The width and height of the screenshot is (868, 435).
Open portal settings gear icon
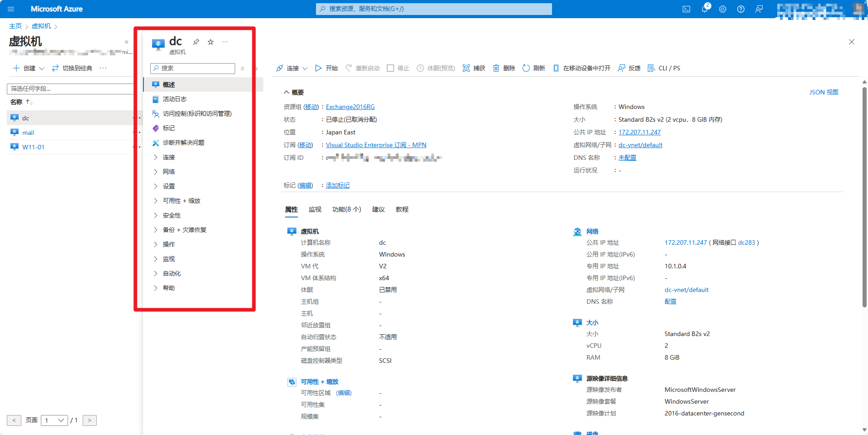(x=723, y=9)
